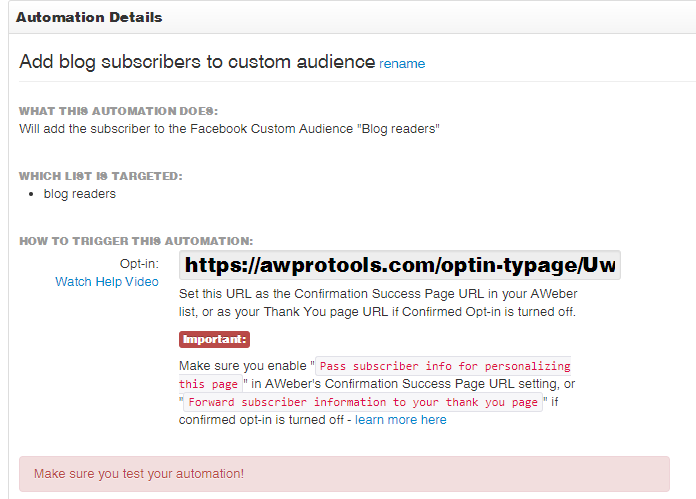Click the 'WHICH LIST IS TARGETED:' heading
The image size is (696, 499).
[101, 176]
